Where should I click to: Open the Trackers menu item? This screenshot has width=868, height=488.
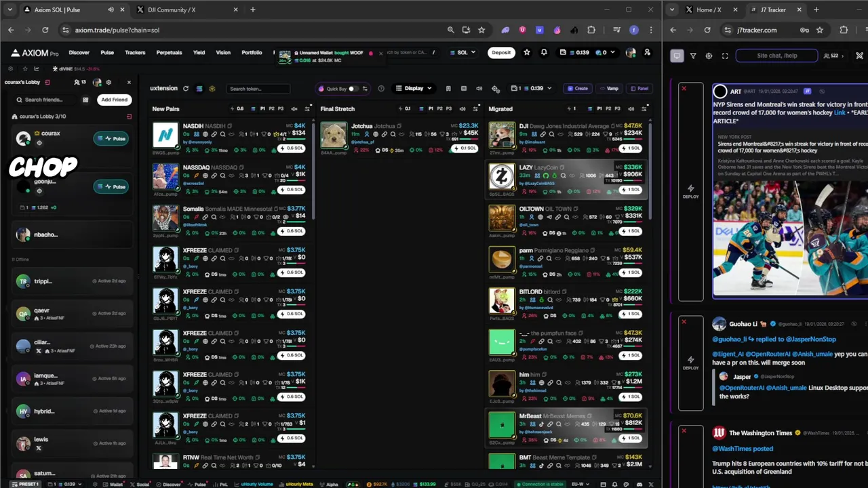(x=135, y=52)
